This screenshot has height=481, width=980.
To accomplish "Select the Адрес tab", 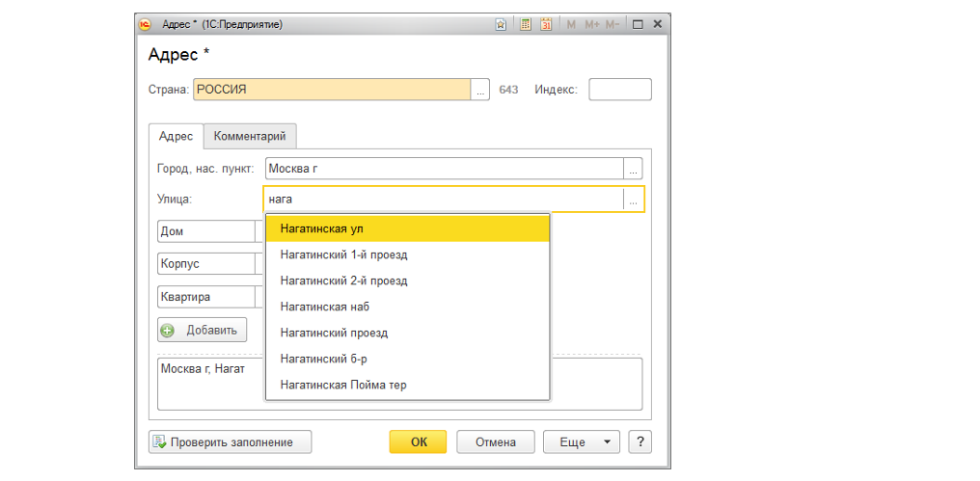I will pos(176,137).
